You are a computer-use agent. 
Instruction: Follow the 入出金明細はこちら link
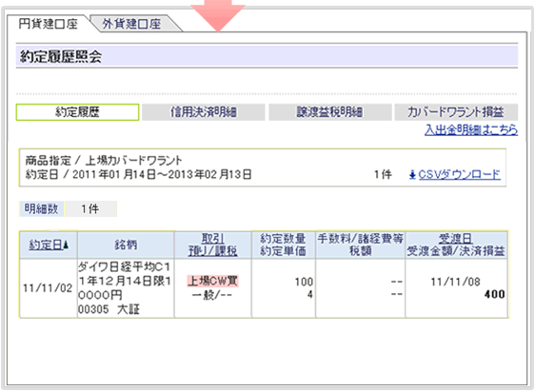471,129
